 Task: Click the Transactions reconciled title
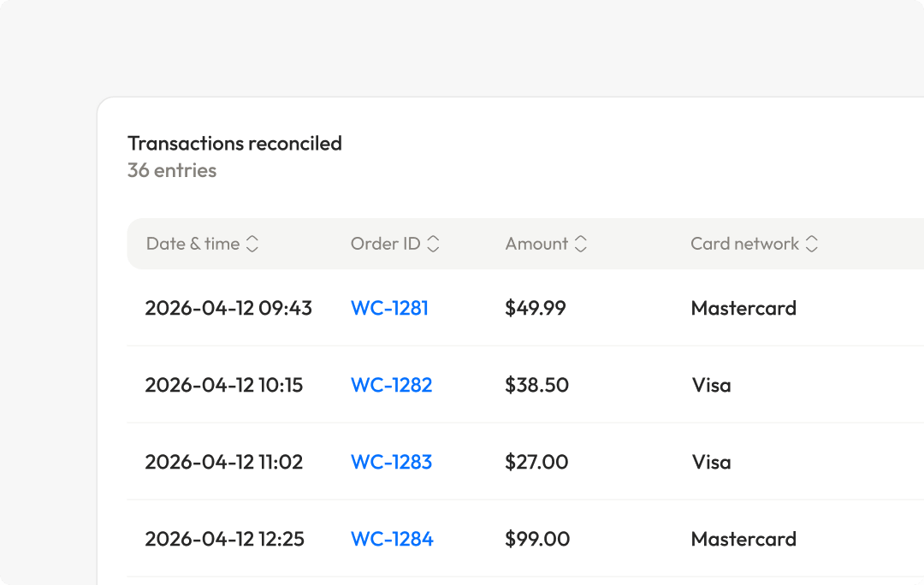pyautogui.click(x=234, y=143)
